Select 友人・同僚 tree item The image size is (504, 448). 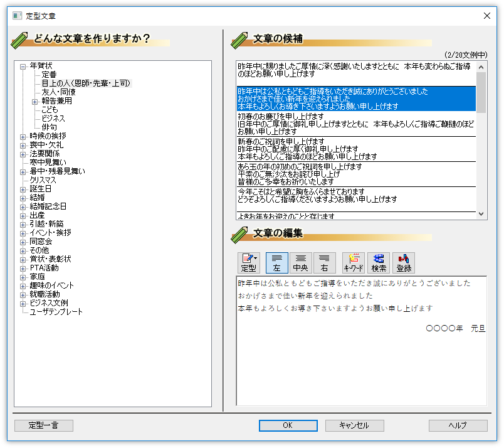58,92
